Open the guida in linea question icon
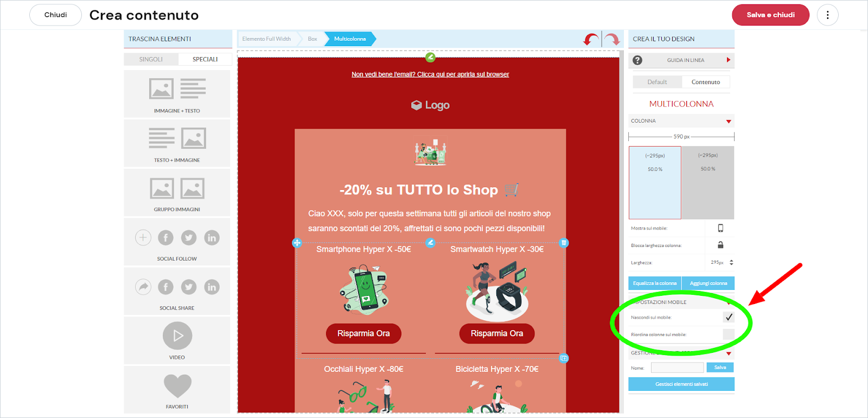The width and height of the screenshot is (868, 418). [637, 60]
